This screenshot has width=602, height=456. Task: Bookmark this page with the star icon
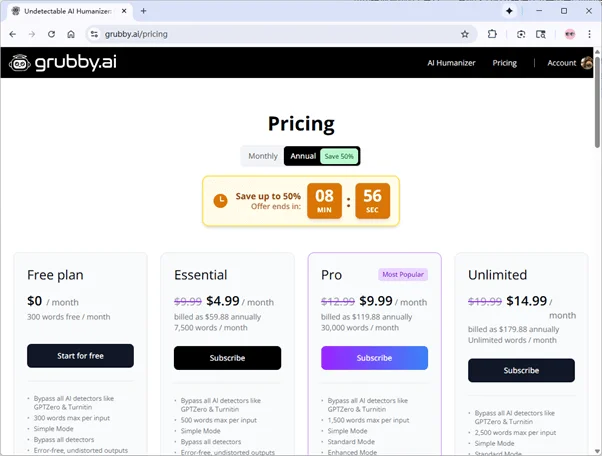pos(465,34)
